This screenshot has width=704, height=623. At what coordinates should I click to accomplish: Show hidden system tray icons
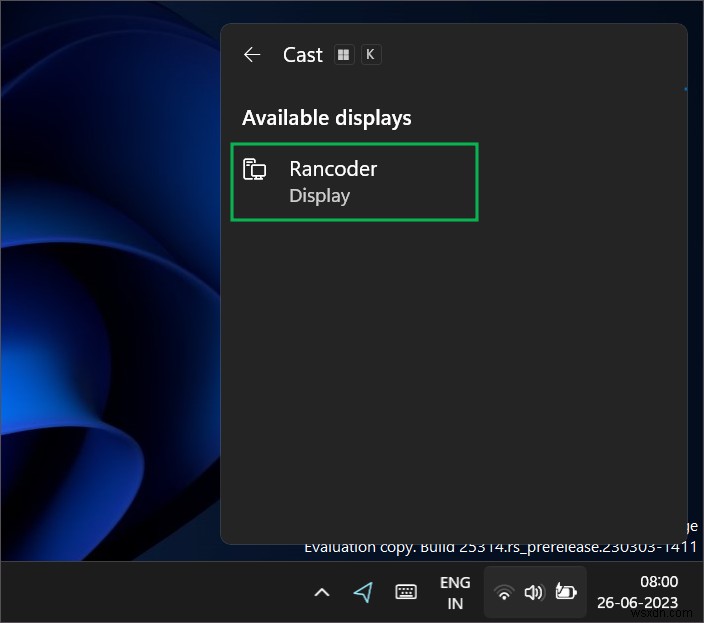coord(322,592)
